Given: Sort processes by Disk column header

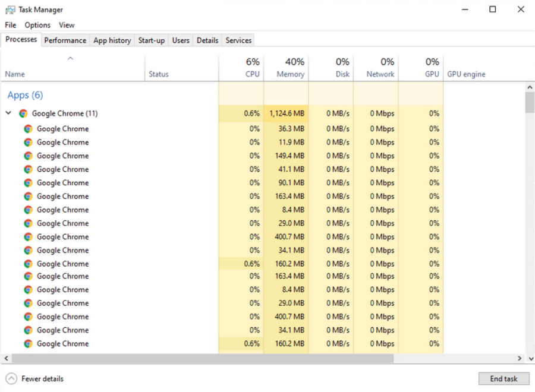Looking at the screenshot, I should [331, 68].
